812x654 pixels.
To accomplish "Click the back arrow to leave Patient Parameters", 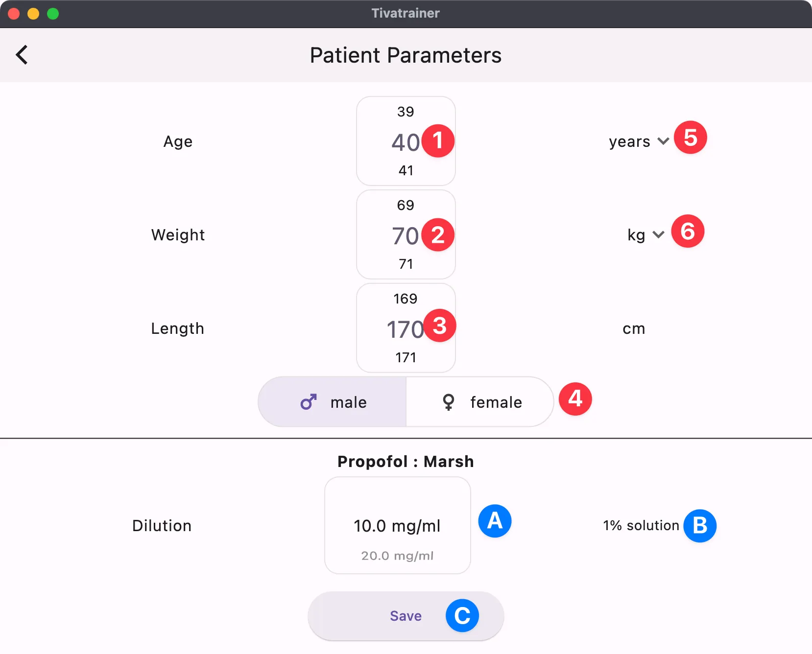I will pos(22,54).
